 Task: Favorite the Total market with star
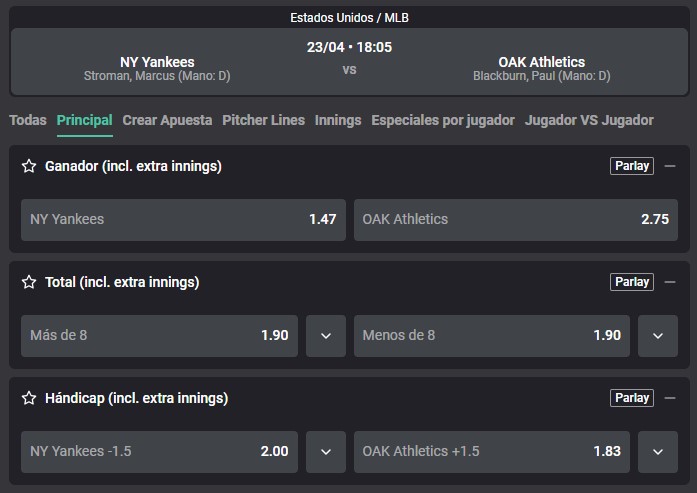point(29,282)
